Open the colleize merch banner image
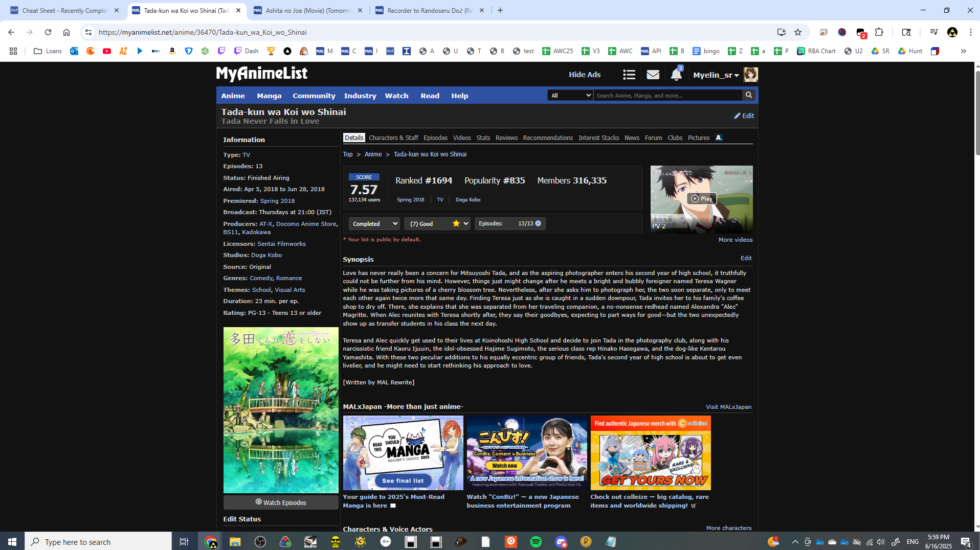The width and height of the screenshot is (980, 550). [x=651, y=453]
